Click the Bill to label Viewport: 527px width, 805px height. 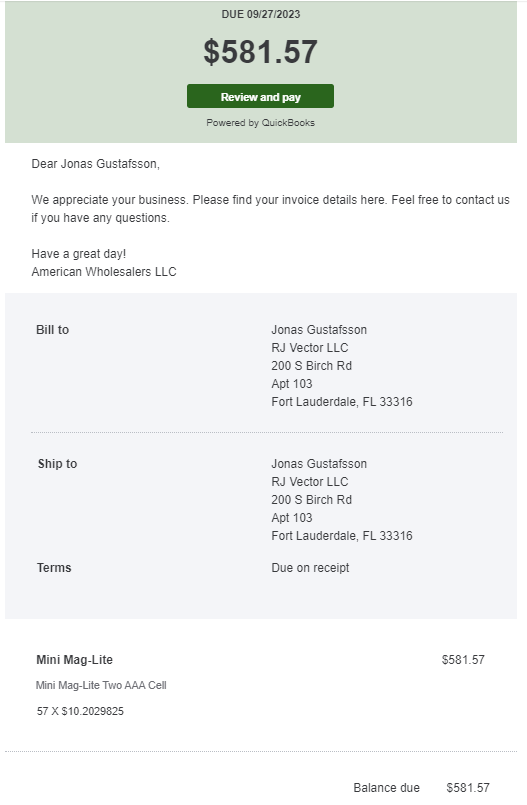click(52, 330)
